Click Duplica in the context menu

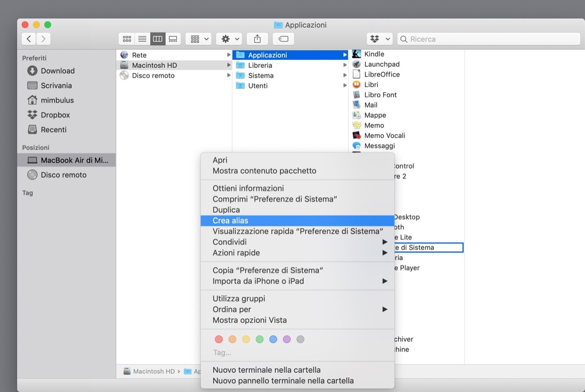click(226, 210)
